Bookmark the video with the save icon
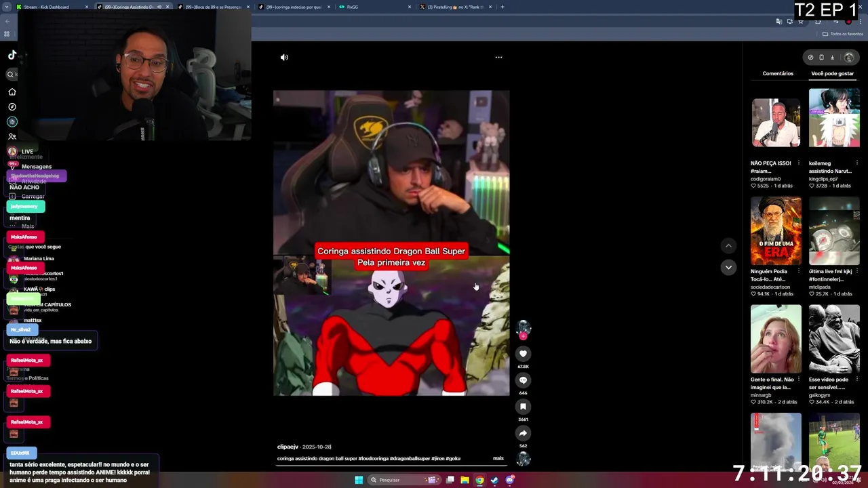The image size is (868, 488). 523,407
